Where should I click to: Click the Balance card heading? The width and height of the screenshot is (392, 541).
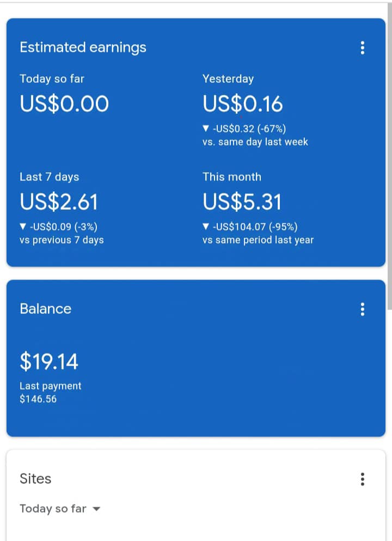click(x=45, y=309)
